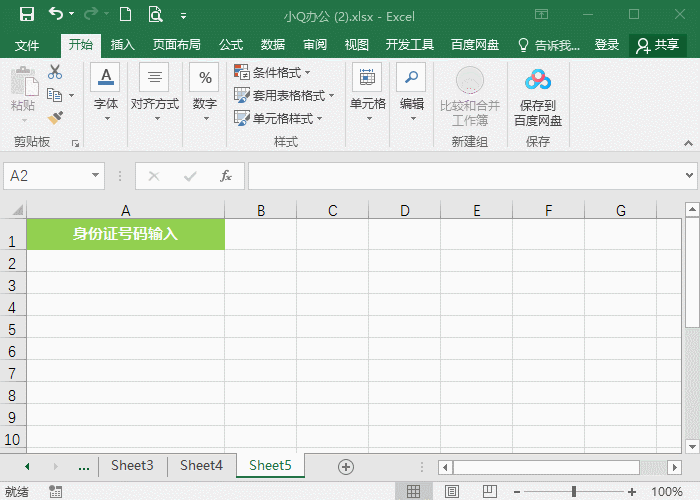
Task: Select the Cut scissors icon
Action: click(x=55, y=71)
